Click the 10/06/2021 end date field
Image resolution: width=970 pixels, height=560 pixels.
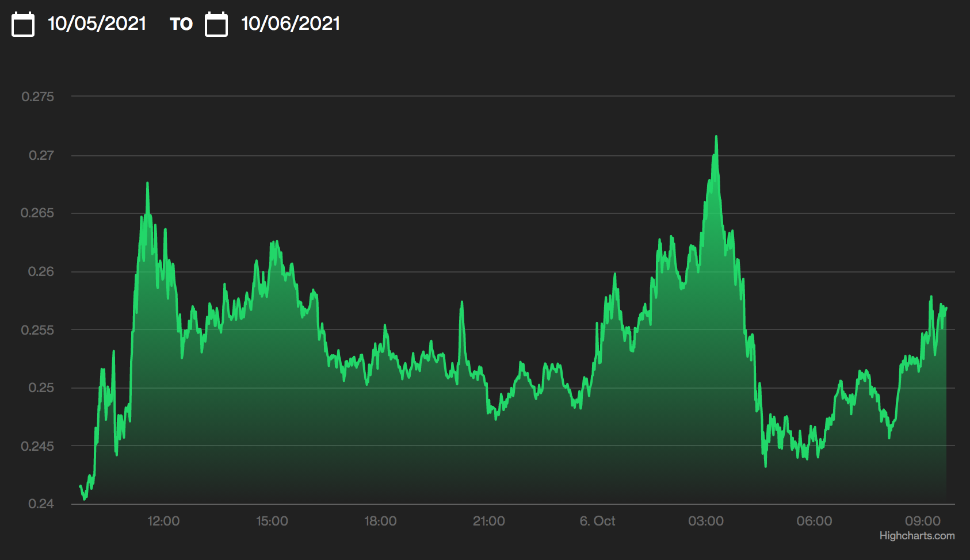(291, 24)
